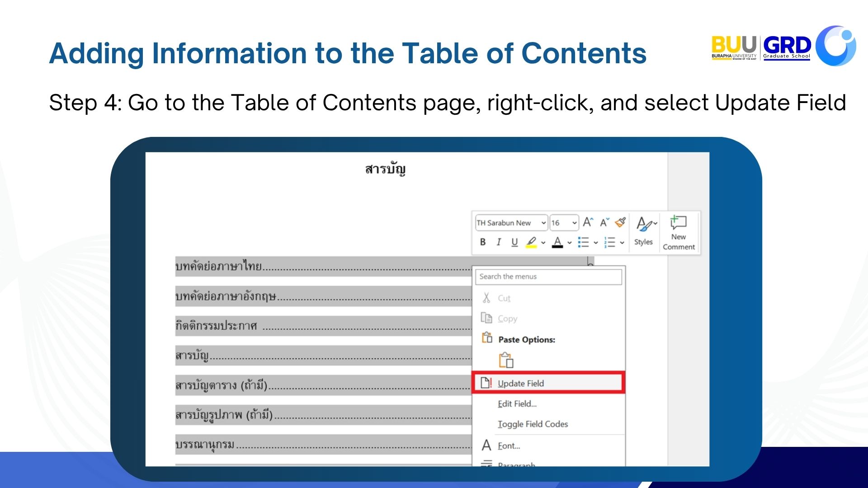This screenshot has width=868, height=488.
Task: Apply bulleted list formatting
Action: (x=583, y=242)
